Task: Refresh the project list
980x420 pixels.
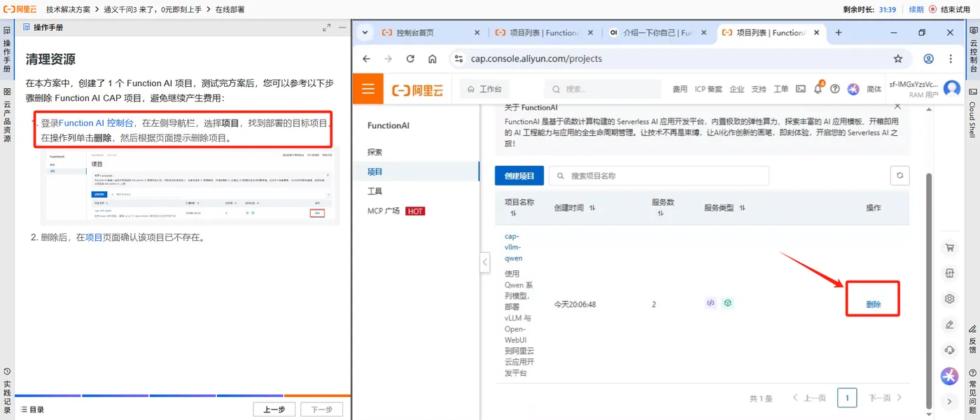Action: pos(899,176)
